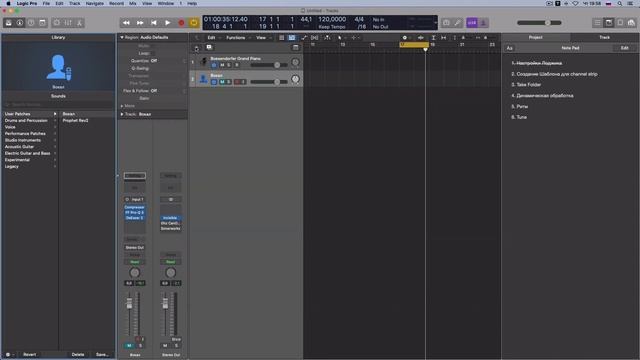The image size is (640, 360).
Task: Click the Fast Forward transport button
Action: tap(140, 23)
